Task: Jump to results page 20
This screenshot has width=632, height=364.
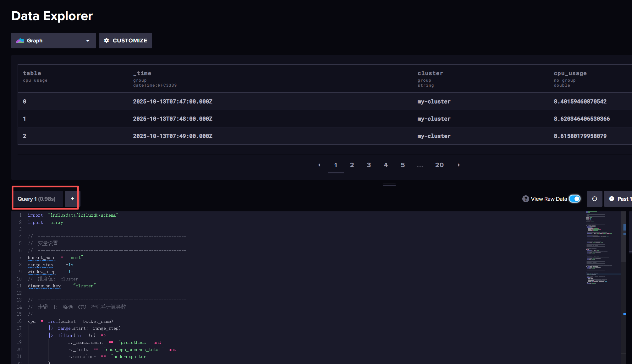Action: pos(439,165)
